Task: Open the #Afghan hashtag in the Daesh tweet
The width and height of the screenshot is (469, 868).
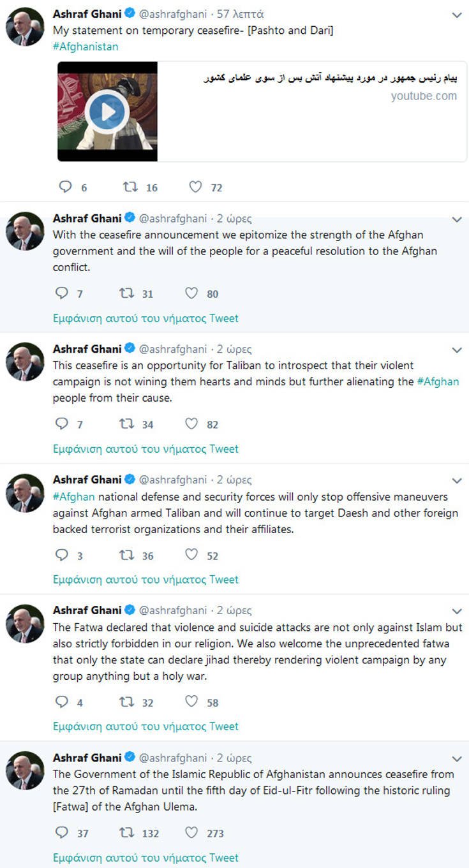Action: 74,496
